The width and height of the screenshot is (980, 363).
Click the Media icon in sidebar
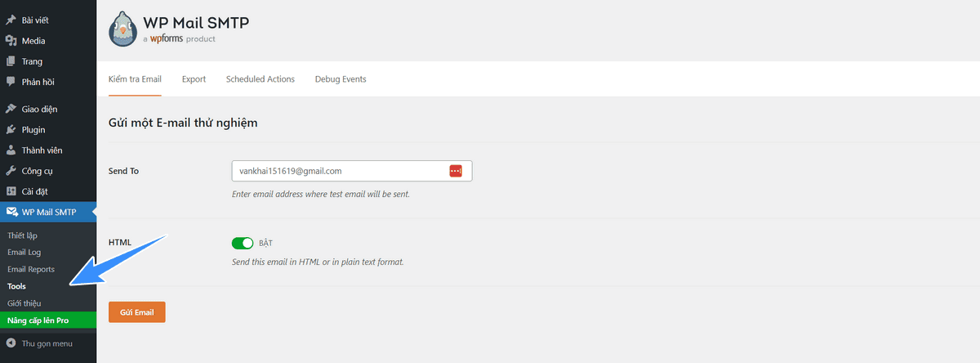(x=11, y=41)
